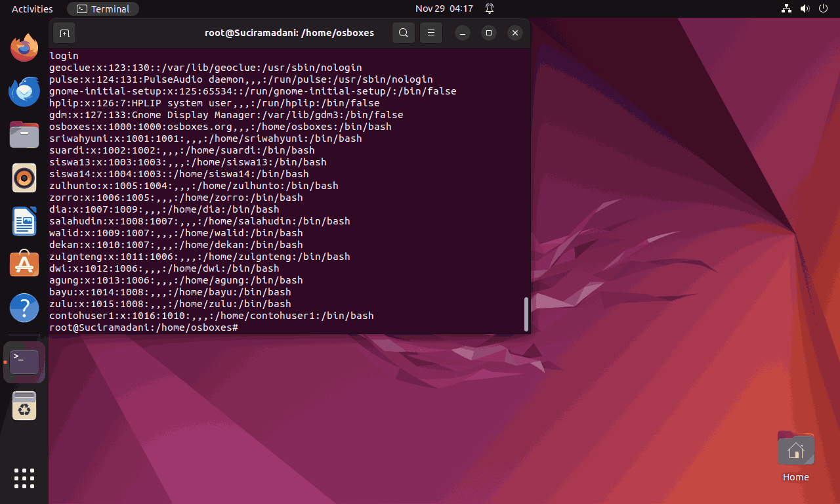The image size is (840, 504).
Task: Open the Help application
Action: click(x=24, y=308)
